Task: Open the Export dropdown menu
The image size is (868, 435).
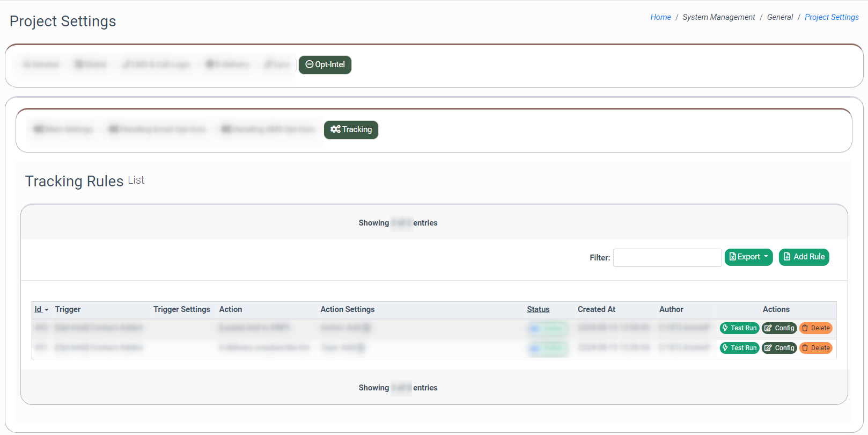Action: [748, 257]
